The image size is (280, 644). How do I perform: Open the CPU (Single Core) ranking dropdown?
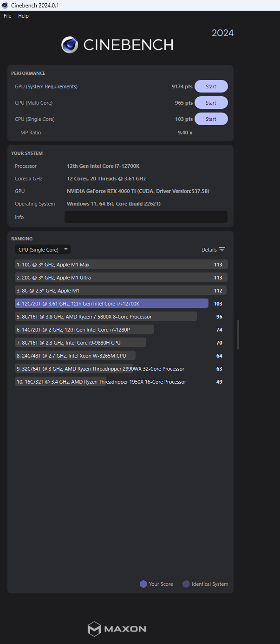pos(43,250)
